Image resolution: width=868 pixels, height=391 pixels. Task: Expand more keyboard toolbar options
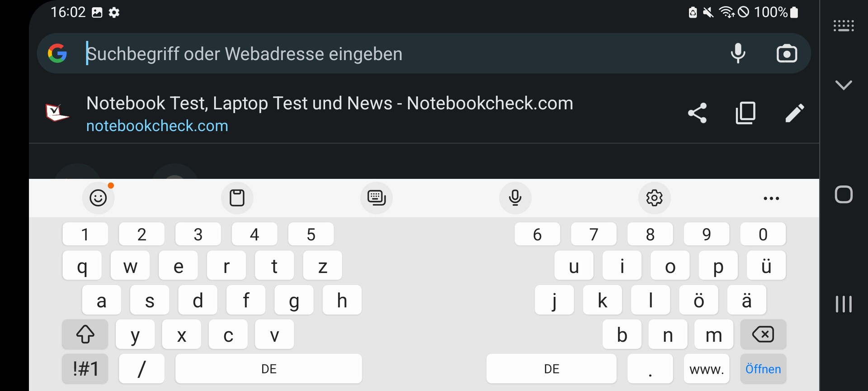point(771,198)
